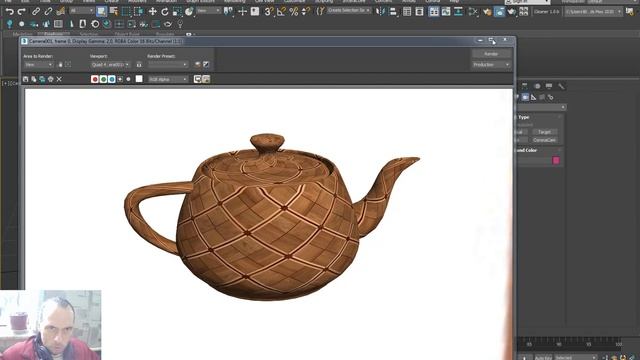The width and height of the screenshot is (640, 360).
Task: Open the Render Preset dropdown
Action: click(x=168, y=64)
